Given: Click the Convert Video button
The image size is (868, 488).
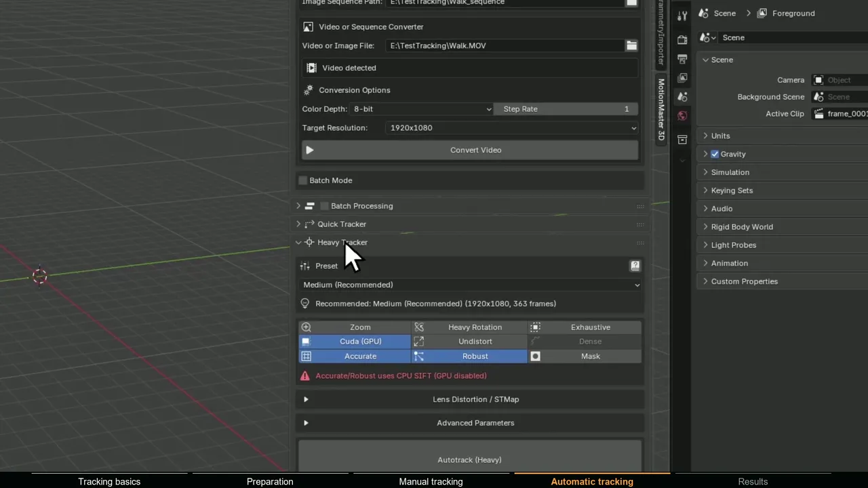Looking at the screenshot, I should pyautogui.click(x=471, y=150).
